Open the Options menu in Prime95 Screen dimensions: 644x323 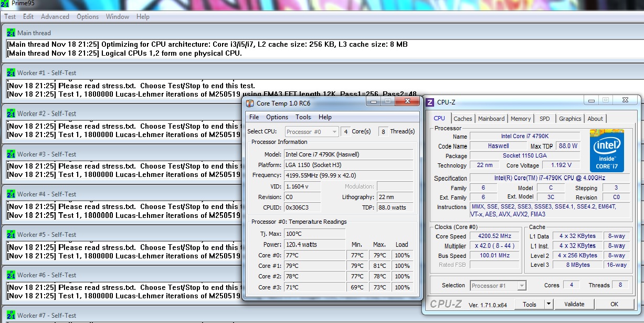point(88,16)
